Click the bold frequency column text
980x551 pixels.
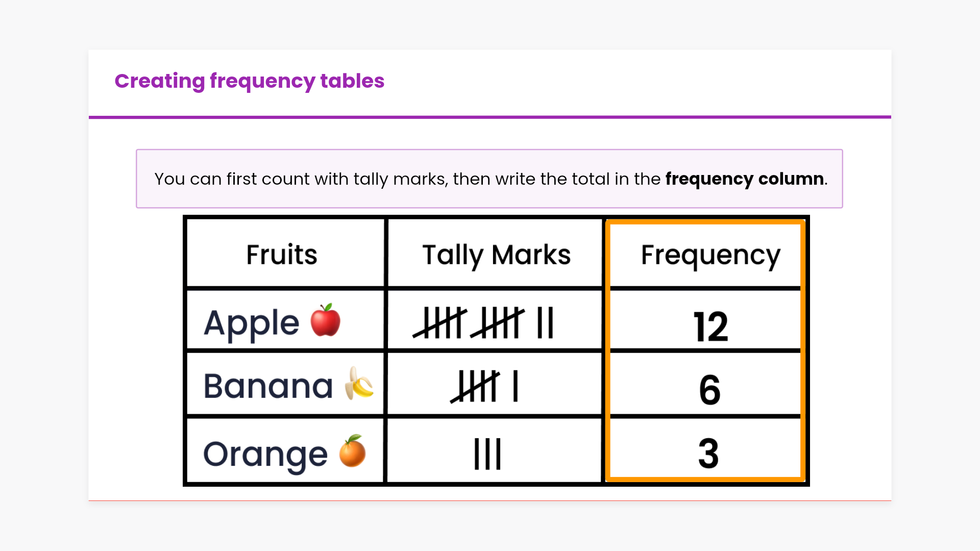pyautogui.click(x=744, y=179)
